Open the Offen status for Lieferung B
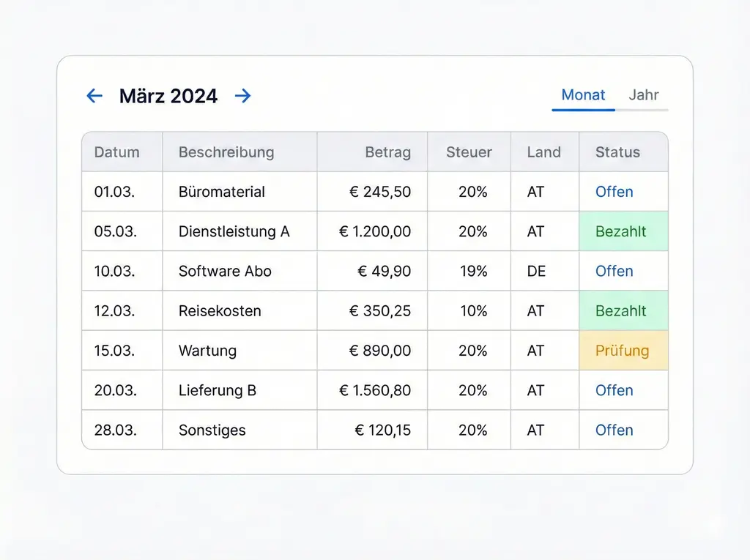Image resolution: width=750 pixels, height=560 pixels. click(614, 390)
